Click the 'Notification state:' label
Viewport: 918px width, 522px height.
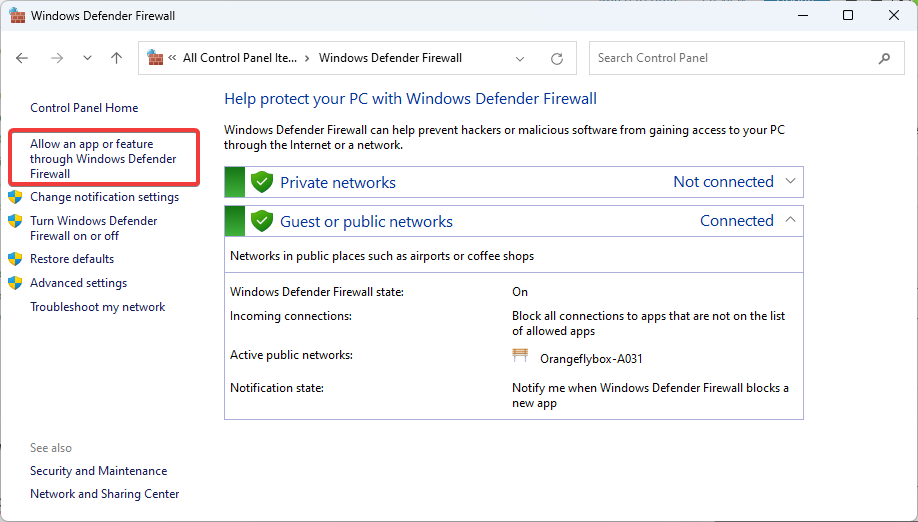277,388
